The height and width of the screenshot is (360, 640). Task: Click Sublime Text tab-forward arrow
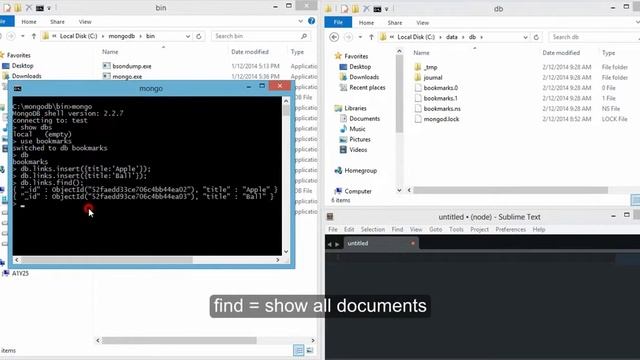(337, 244)
